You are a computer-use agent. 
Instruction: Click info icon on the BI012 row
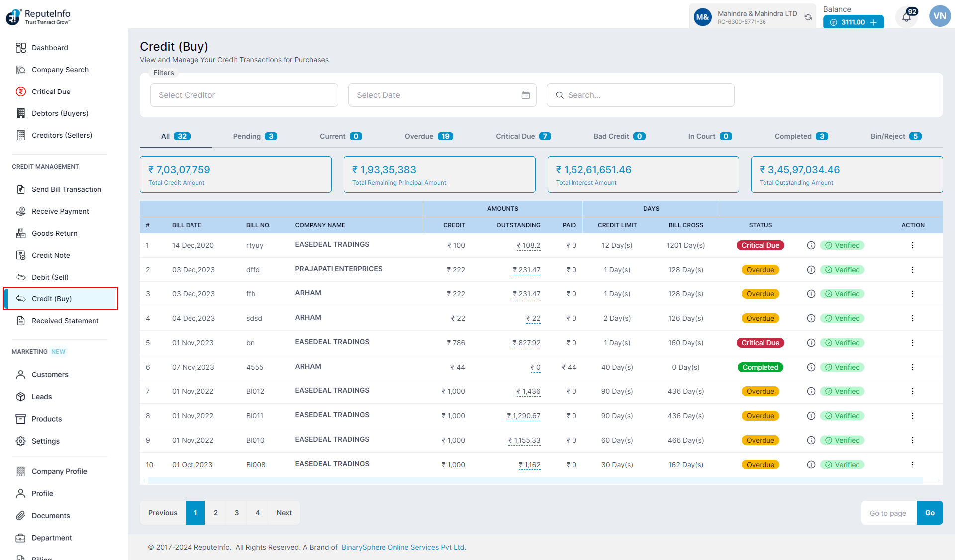click(811, 391)
